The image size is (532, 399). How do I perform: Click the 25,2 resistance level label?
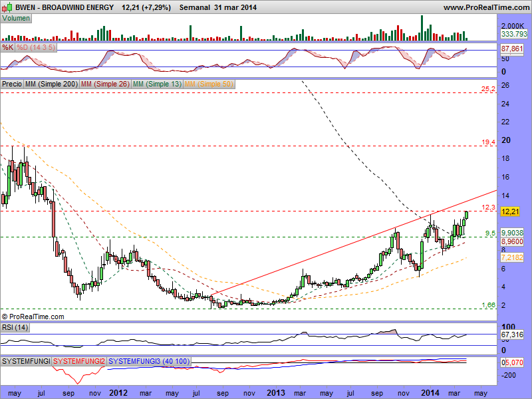pos(488,89)
